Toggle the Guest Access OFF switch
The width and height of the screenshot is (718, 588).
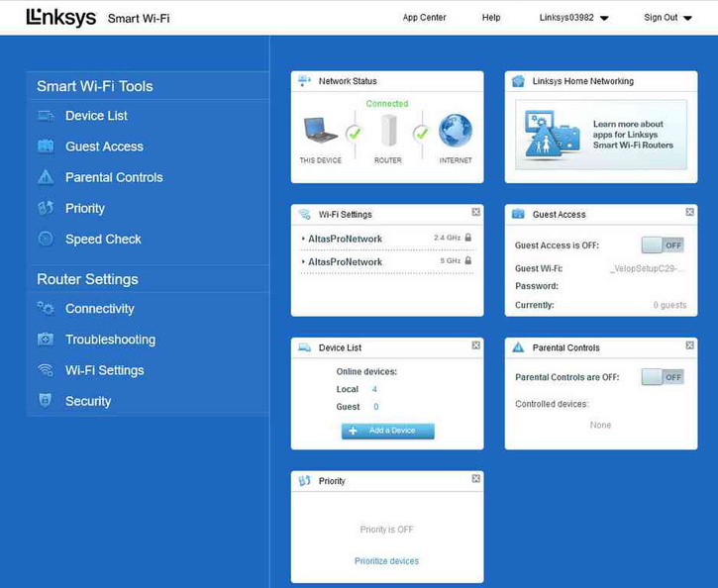click(x=663, y=245)
